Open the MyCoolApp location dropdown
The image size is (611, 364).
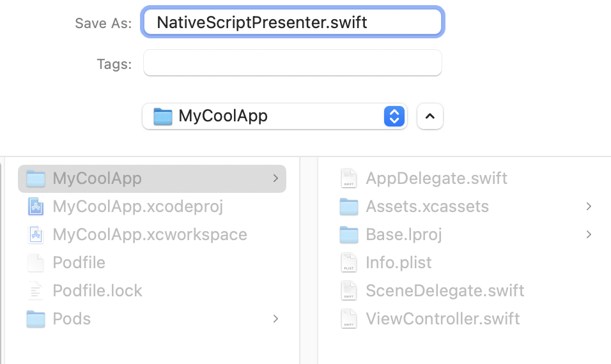click(275, 116)
